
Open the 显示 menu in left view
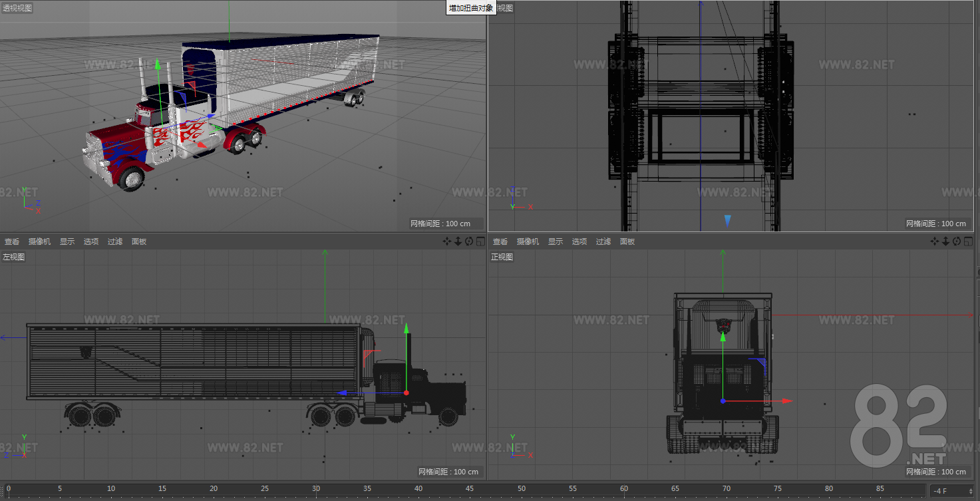pyautogui.click(x=67, y=242)
